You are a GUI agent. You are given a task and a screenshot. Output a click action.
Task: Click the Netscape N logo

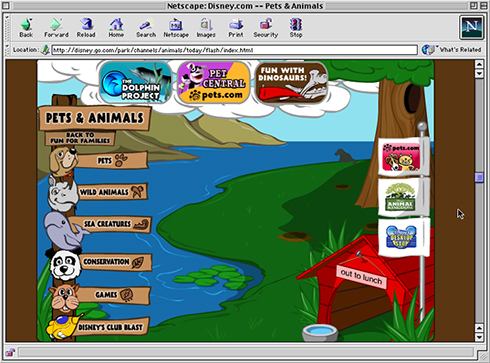click(x=471, y=27)
